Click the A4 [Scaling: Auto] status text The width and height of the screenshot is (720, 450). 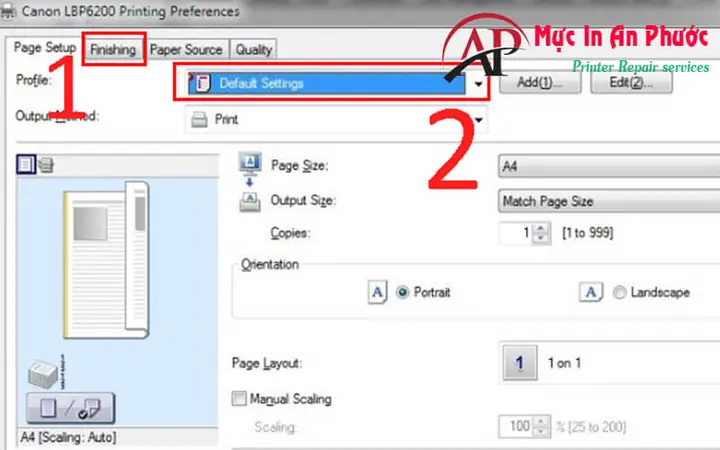point(68,437)
